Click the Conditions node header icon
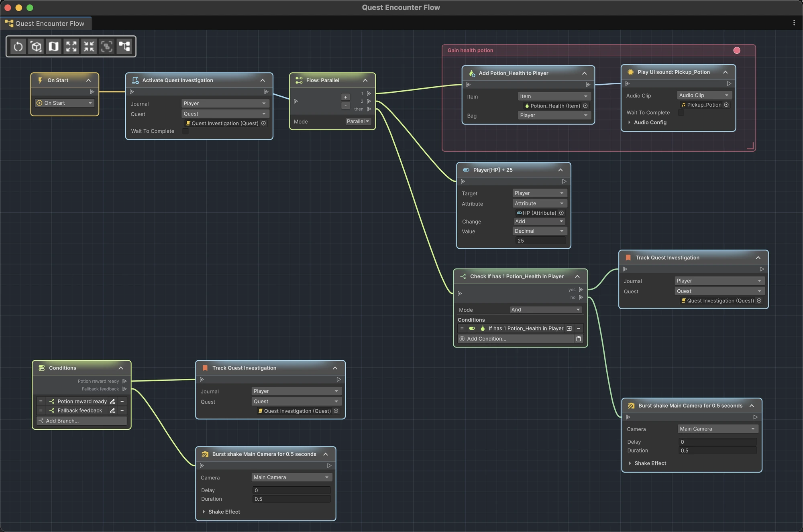The width and height of the screenshot is (803, 532). tap(42, 368)
